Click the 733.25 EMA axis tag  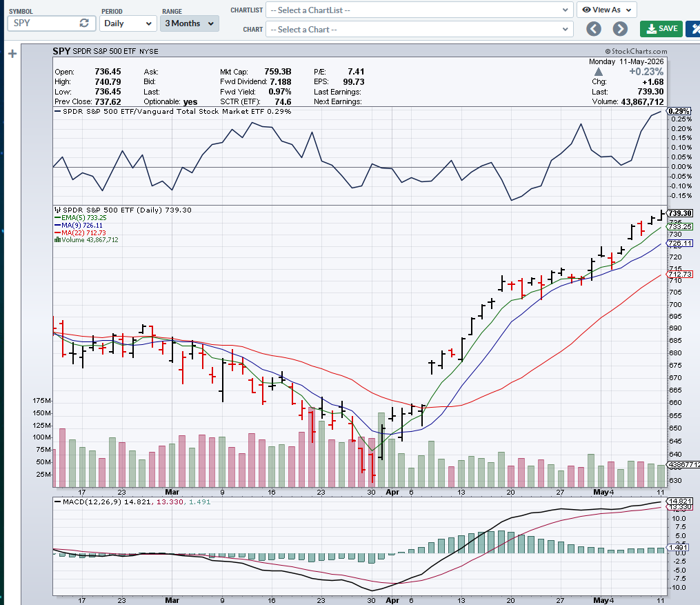(680, 227)
